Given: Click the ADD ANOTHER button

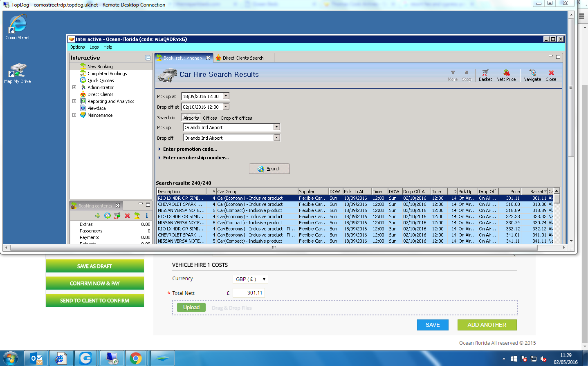Looking at the screenshot, I should pos(487,325).
